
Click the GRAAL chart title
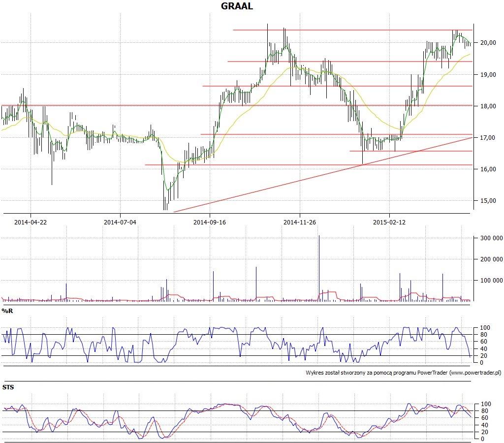tap(237, 6)
